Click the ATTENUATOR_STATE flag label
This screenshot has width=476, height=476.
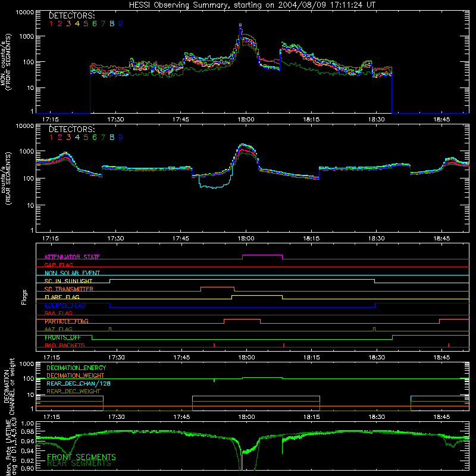(72, 257)
